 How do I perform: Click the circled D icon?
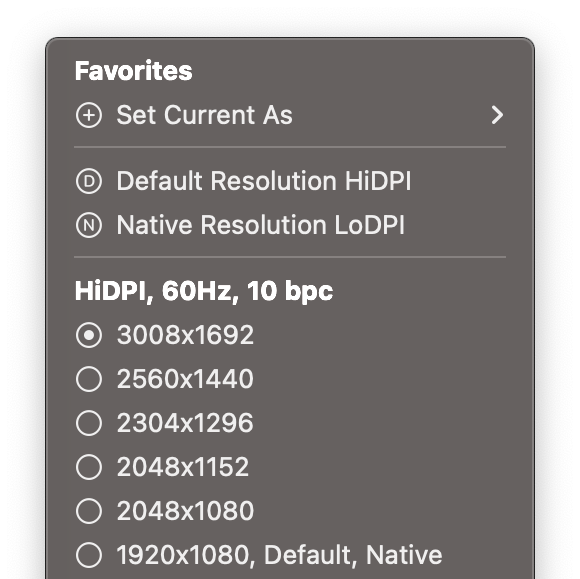tap(89, 181)
